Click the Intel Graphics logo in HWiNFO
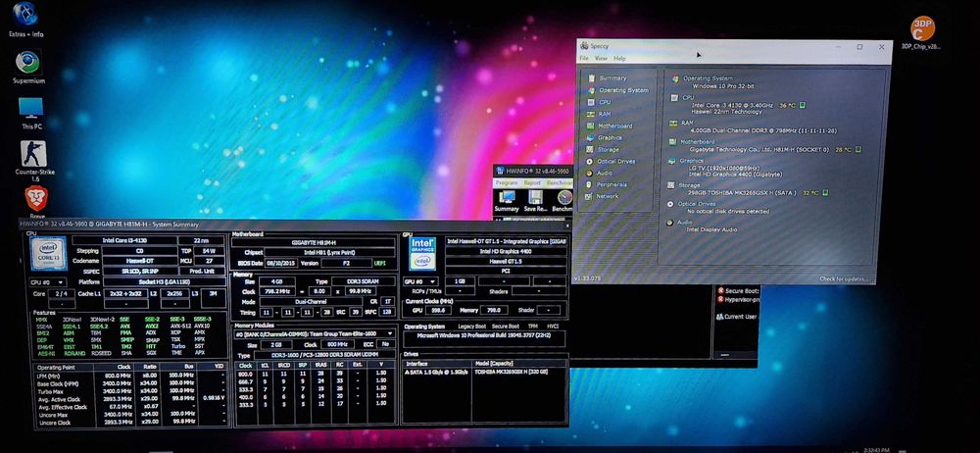Image resolution: width=980 pixels, height=453 pixels. coord(422,252)
